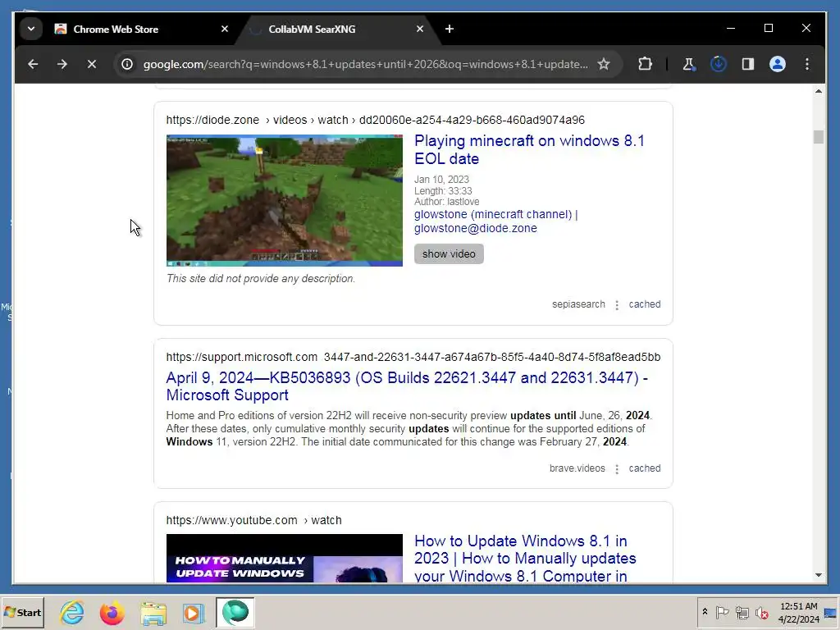
Task: Open the downloads indicator icon
Action: pyautogui.click(x=718, y=64)
